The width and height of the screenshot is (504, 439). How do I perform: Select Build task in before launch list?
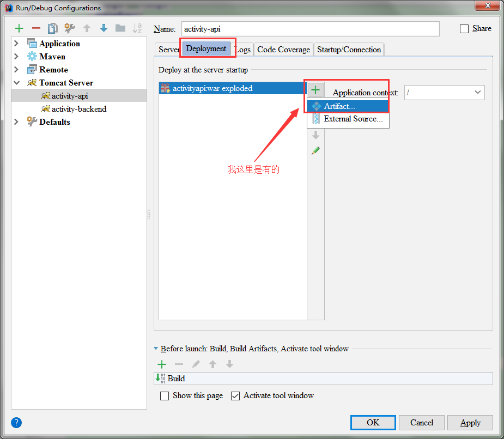(x=323, y=379)
